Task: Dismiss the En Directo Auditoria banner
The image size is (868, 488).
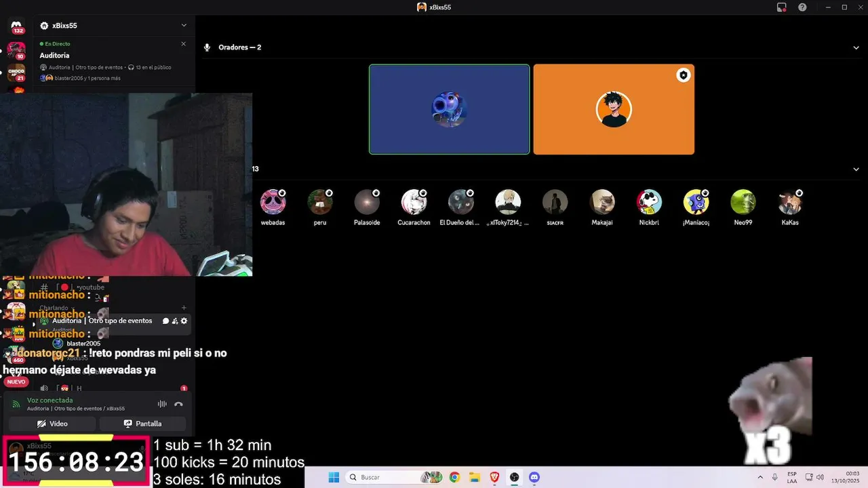Action: coord(183,44)
